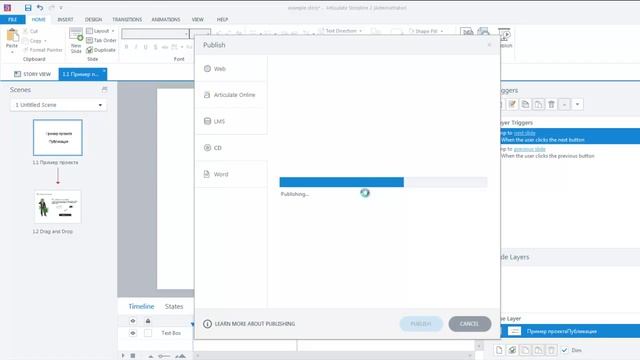
Task: Open the Text Direction dropdown
Action: (340, 31)
